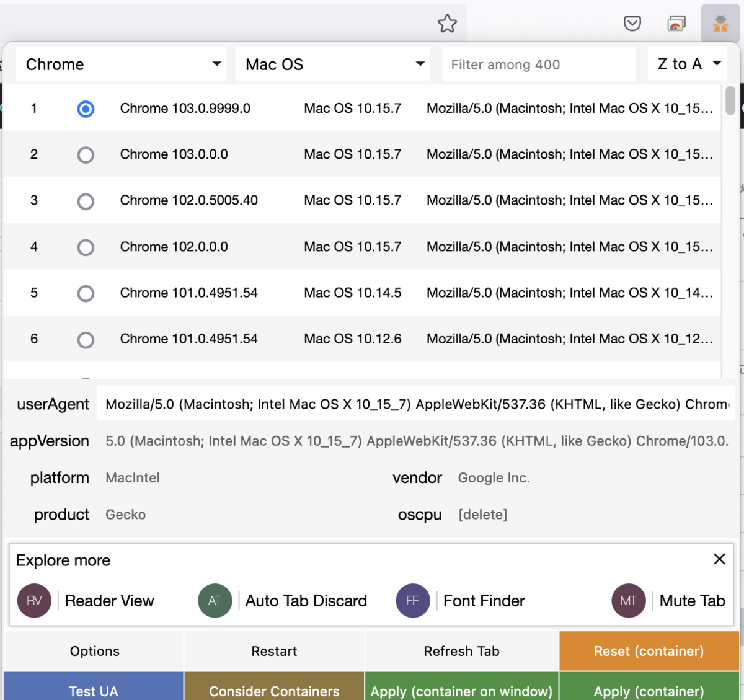Open the Auto Tab Discard link

306,601
